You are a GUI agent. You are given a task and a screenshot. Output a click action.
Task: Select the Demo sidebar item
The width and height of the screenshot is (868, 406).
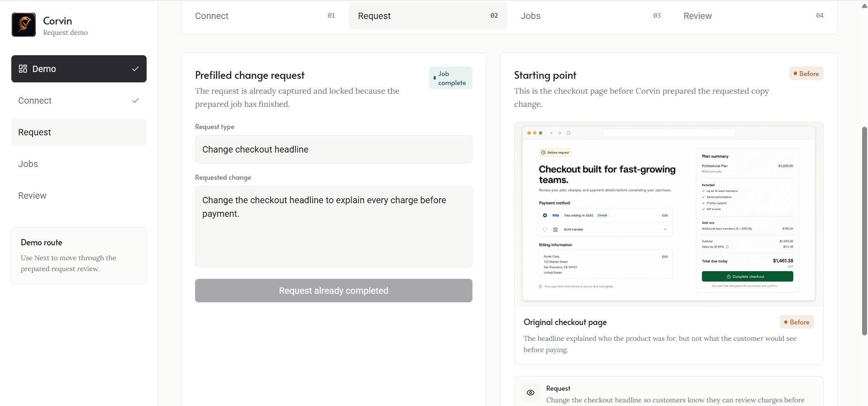click(x=79, y=69)
